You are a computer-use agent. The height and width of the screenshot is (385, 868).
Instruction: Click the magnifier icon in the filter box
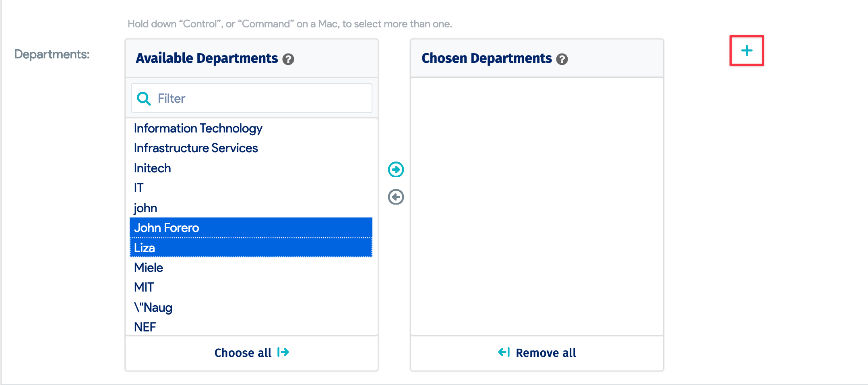click(144, 99)
